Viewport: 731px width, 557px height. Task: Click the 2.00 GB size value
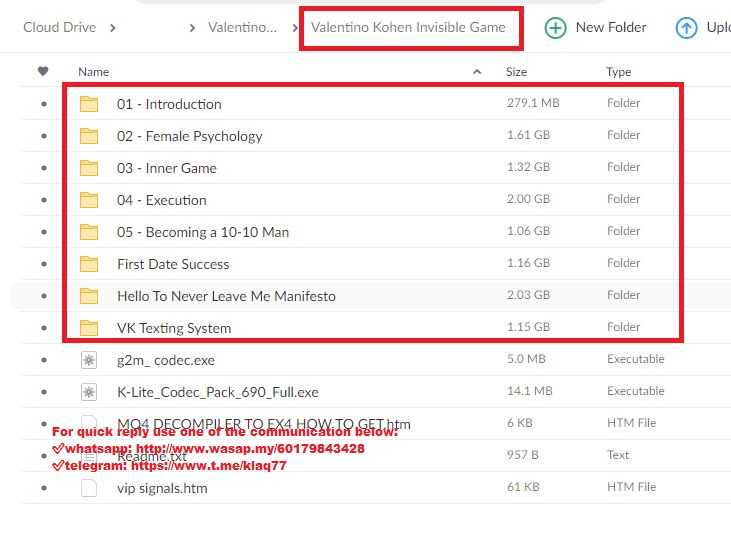(x=528, y=199)
